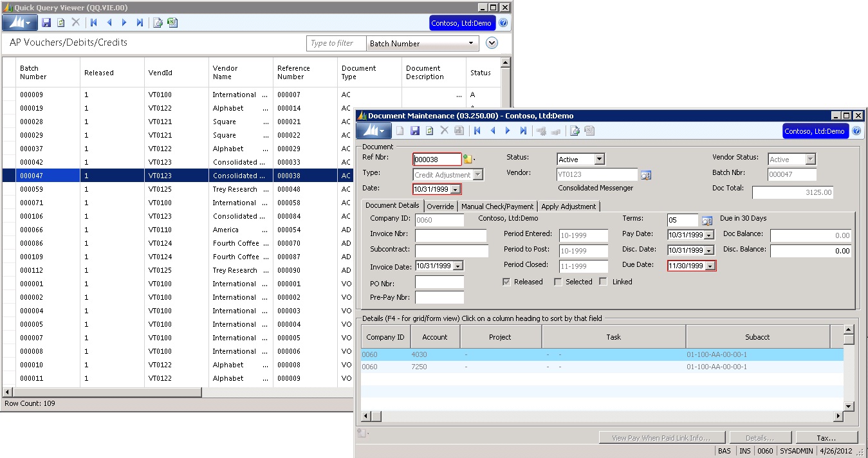Open the document Date picker dropdown
The image size is (868, 458).
click(x=456, y=189)
